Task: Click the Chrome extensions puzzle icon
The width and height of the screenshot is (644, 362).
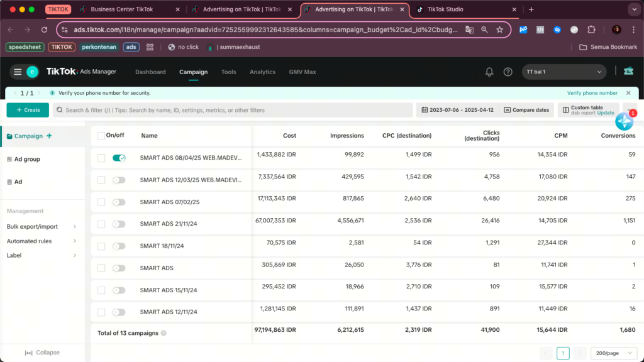Action: [x=591, y=30]
